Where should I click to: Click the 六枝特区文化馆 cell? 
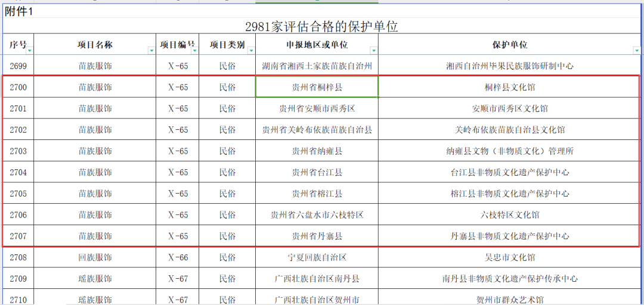509,215
